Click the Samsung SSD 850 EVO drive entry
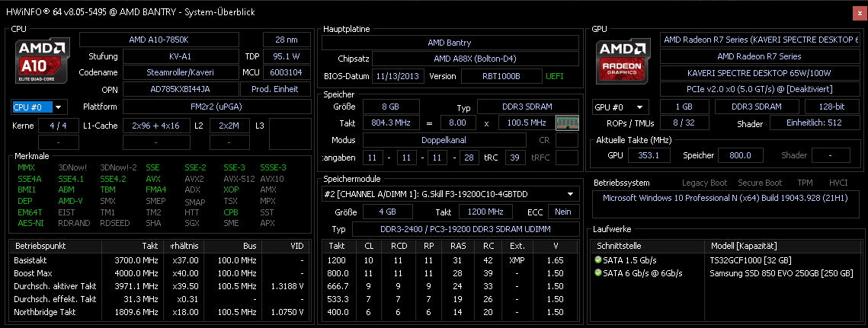This screenshot has width=868, height=328. pyautogui.click(x=781, y=273)
